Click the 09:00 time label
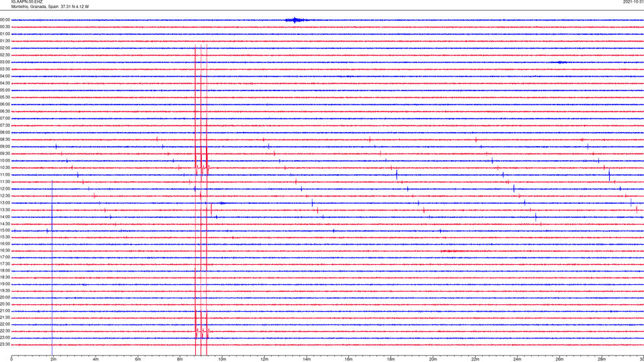The image size is (644, 362). [x=5, y=147]
